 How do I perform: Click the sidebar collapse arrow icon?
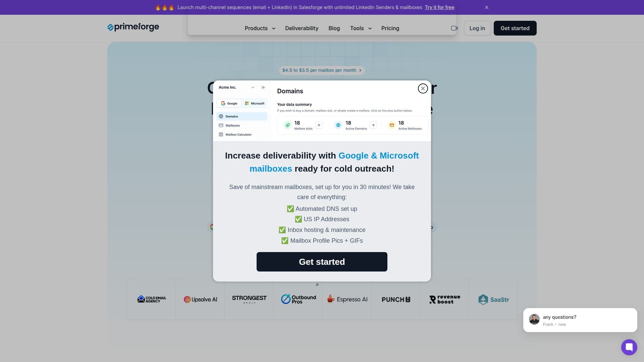click(x=263, y=87)
